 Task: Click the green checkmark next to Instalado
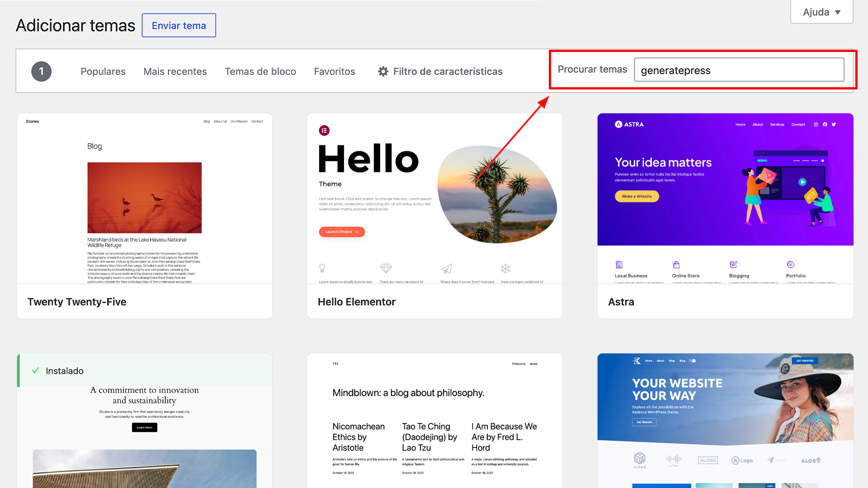pyautogui.click(x=35, y=371)
